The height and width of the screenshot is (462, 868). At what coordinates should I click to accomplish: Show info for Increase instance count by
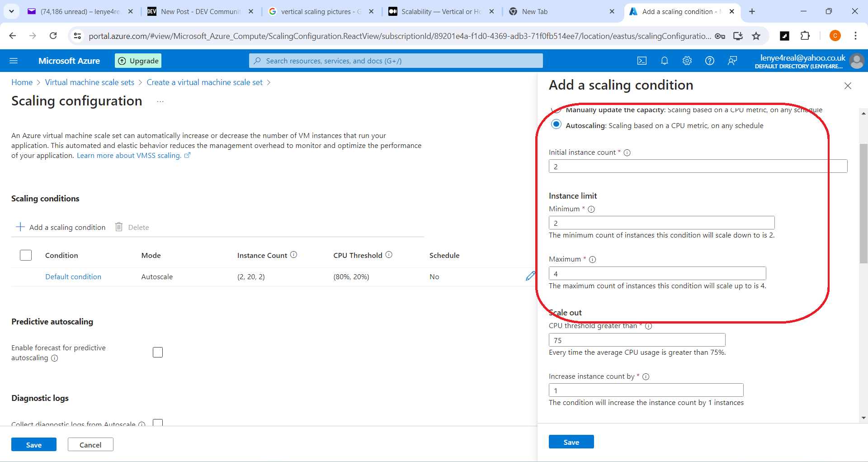646,376
